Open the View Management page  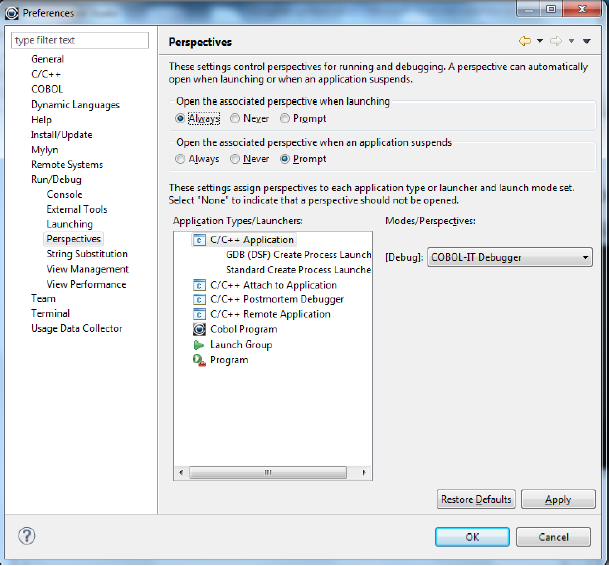click(x=87, y=269)
